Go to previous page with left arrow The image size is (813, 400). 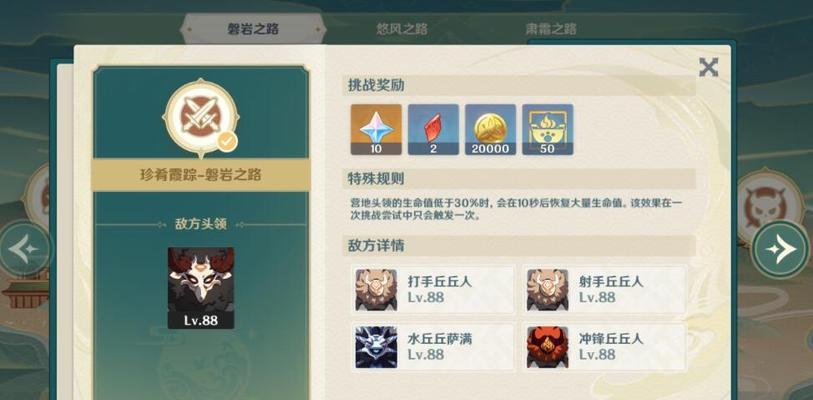click(25, 249)
